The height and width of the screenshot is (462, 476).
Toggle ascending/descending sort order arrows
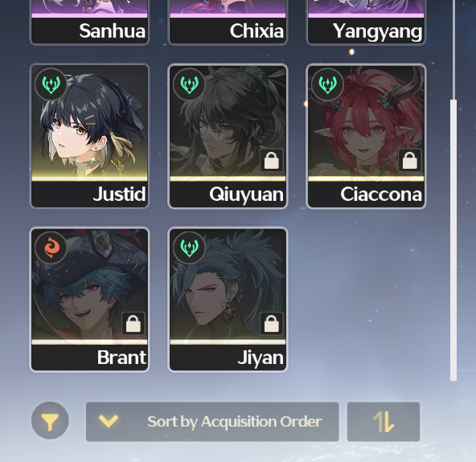[384, 422]
